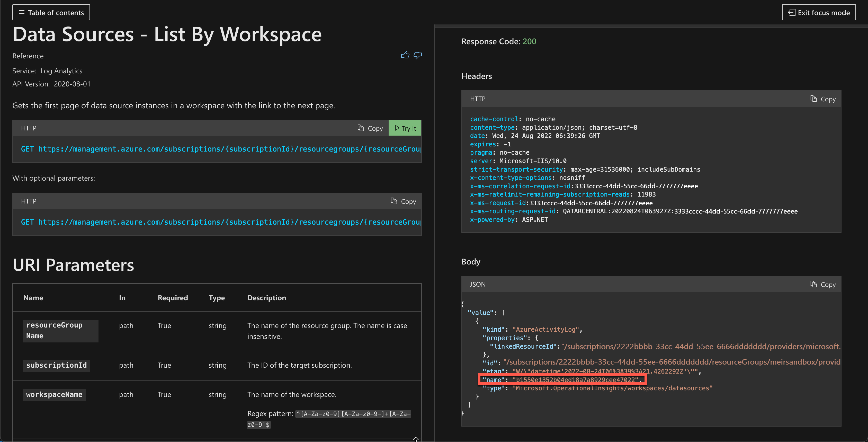Click the exit icon in Exit focus mode
The width and height of the screenshot is (868, 442).
[x=792, y=12]
